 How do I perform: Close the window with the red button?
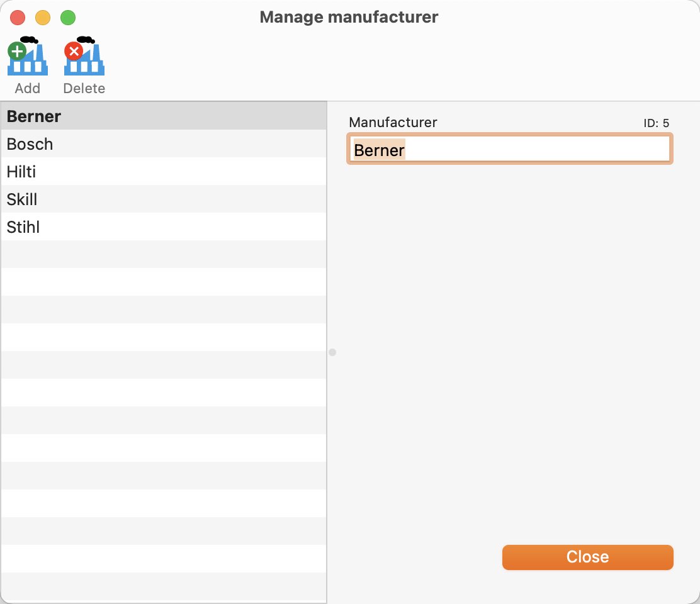[x=18, y=18]
